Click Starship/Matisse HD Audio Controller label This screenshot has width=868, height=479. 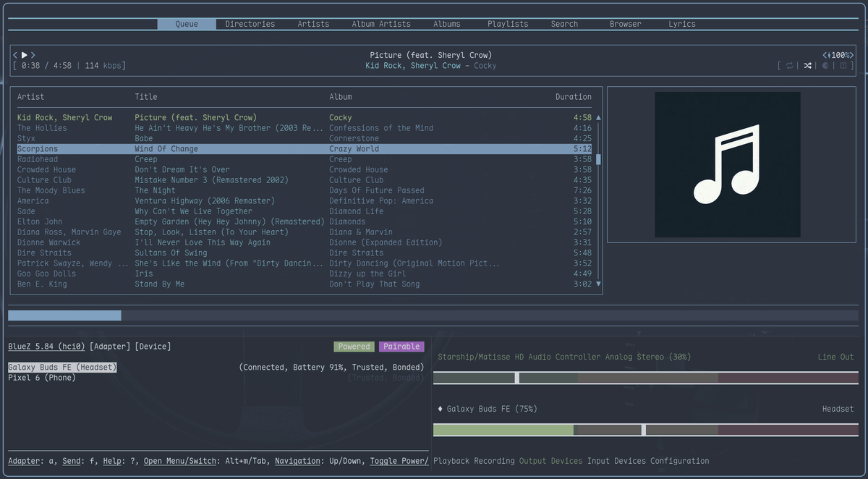click(x=564, y=357)
